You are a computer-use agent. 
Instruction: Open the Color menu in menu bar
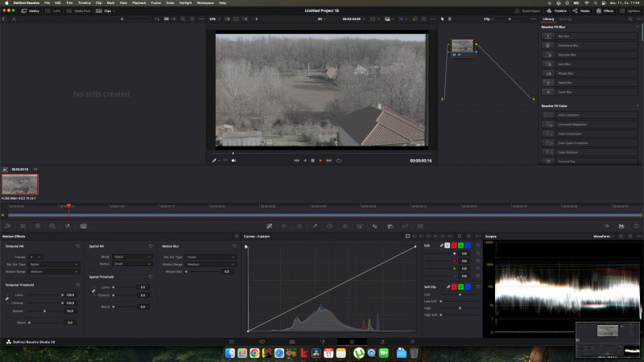(170, 3)
